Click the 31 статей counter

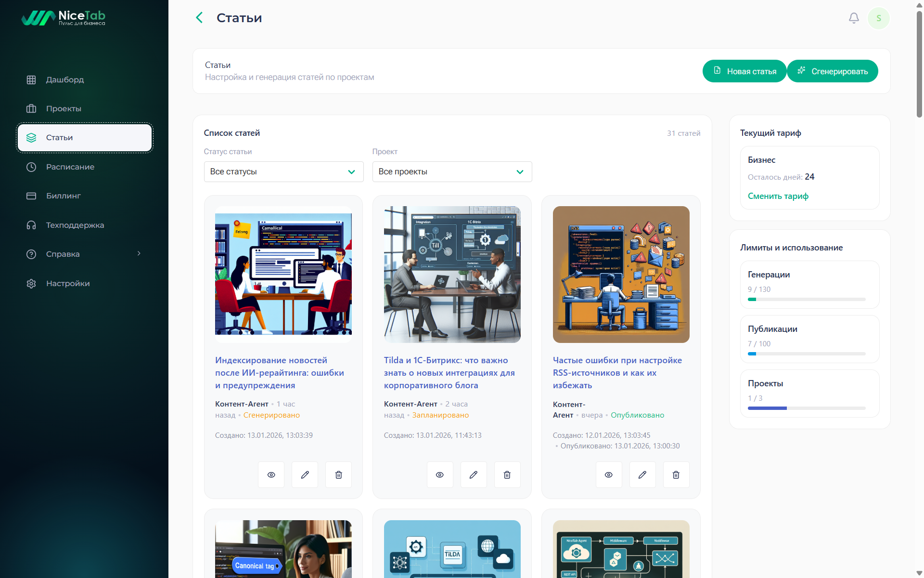683,133
